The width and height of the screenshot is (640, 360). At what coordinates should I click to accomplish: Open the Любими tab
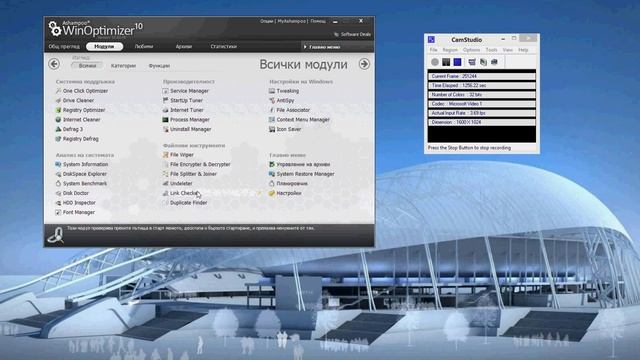[x=144, y=47]
